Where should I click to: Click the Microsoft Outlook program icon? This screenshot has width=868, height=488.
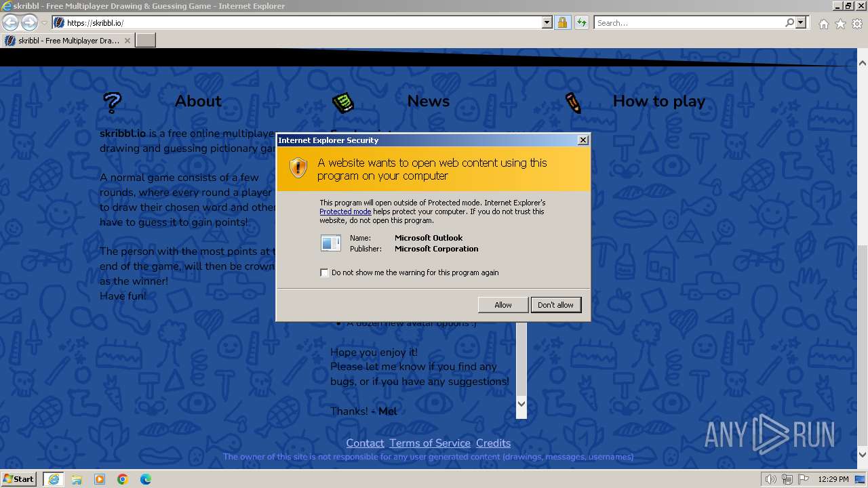click(331, 243)
